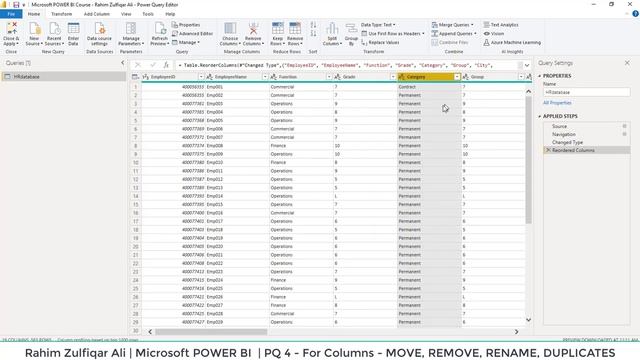This screenshot has height=360, width=640.
Task: Click the Choose Columns icon
Action: click(230, 28)
